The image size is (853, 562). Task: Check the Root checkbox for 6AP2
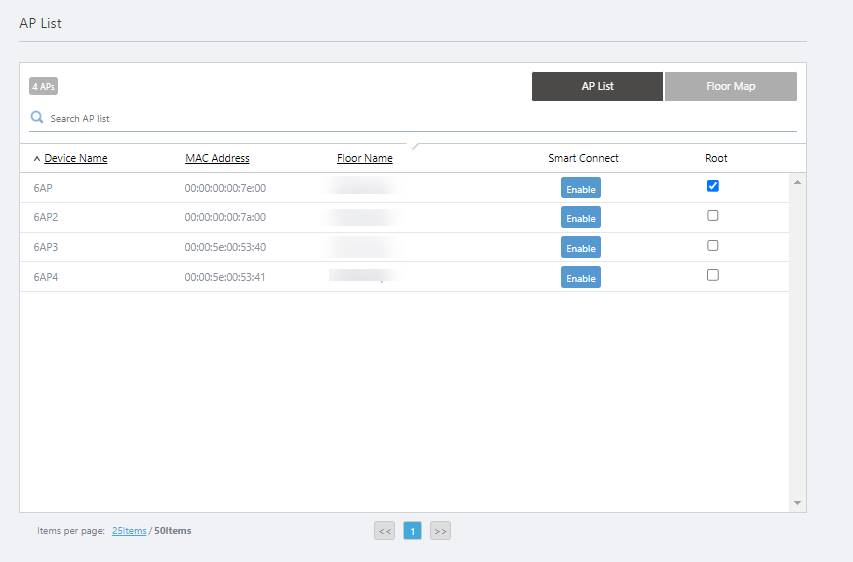(x=713, y=216)
